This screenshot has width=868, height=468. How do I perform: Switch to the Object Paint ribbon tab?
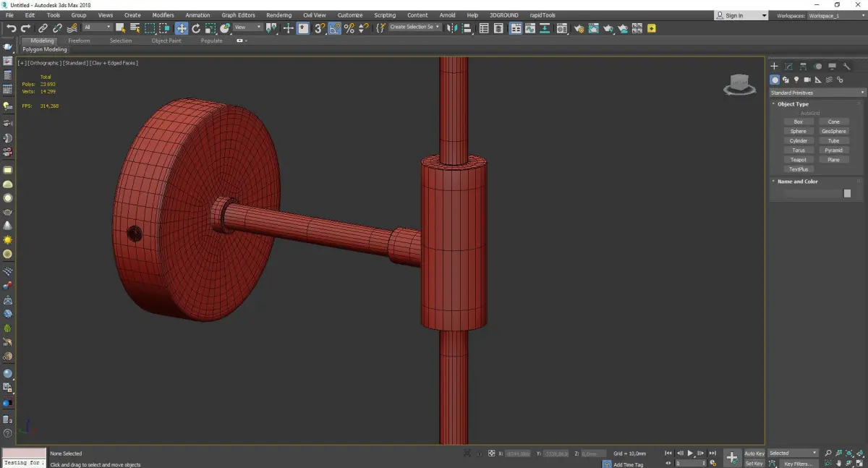tap(166, 41)
